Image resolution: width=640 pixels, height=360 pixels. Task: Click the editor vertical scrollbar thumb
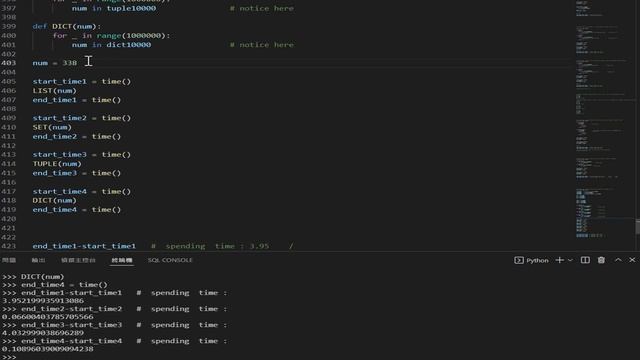pyautogui.click(x=638, y=227)
